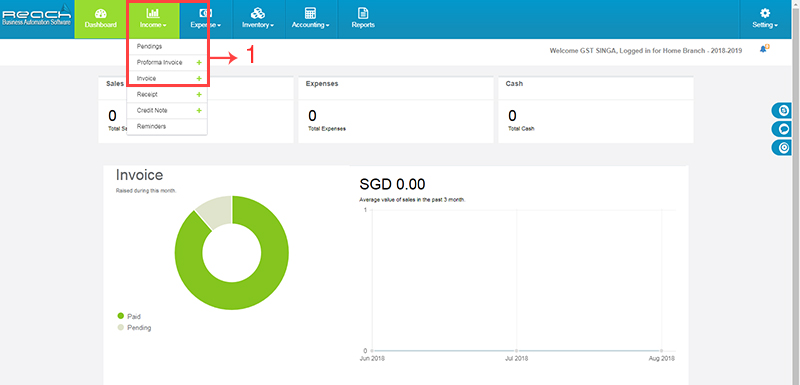Image resolution: width=800 pixels, height=385 pixels.
Task: Collapse the Income dropdown menu
Action: (153, 19)
